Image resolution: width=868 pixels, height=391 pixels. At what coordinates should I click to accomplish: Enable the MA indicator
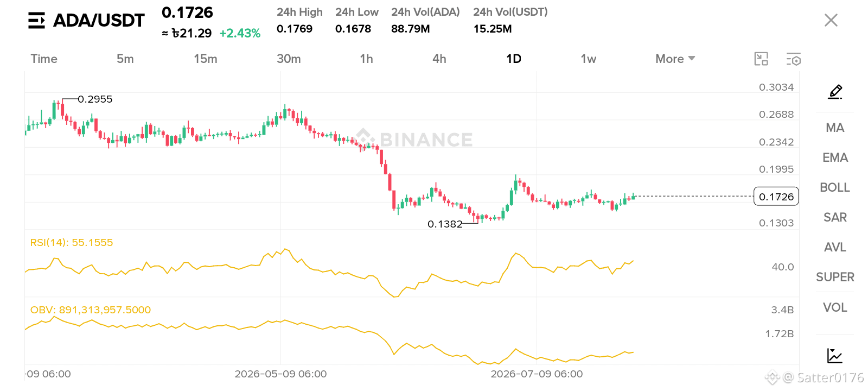click(x=835, y=128)
